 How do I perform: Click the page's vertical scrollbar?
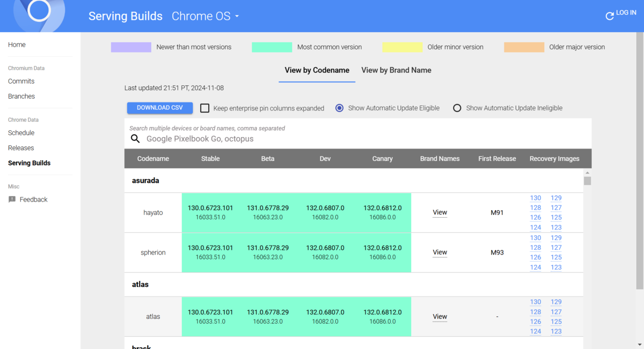click(x=639, y=161)
